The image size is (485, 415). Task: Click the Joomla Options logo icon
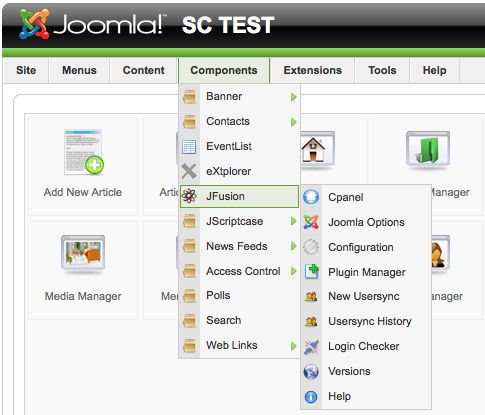311,222
